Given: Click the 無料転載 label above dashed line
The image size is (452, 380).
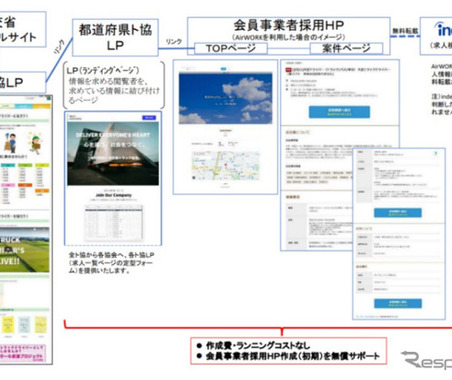Looking at the screenshot, I should tap(405, 31).
